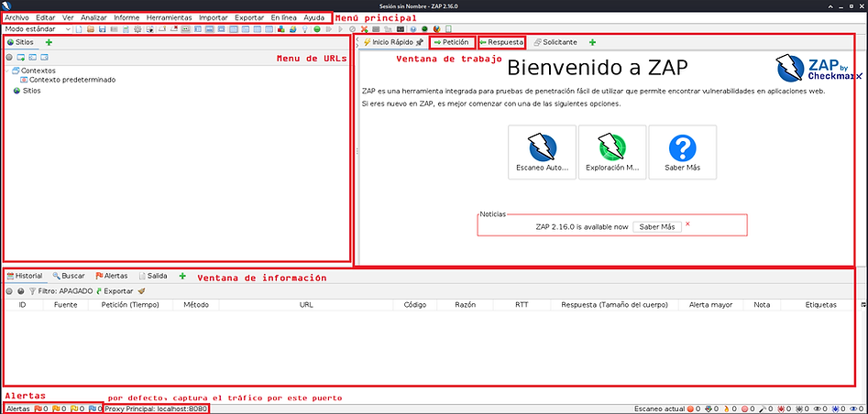Viewport: 868px width, 414px height.
Task: Click the blue question mark toolbar icon
Action: click(413, 28)
